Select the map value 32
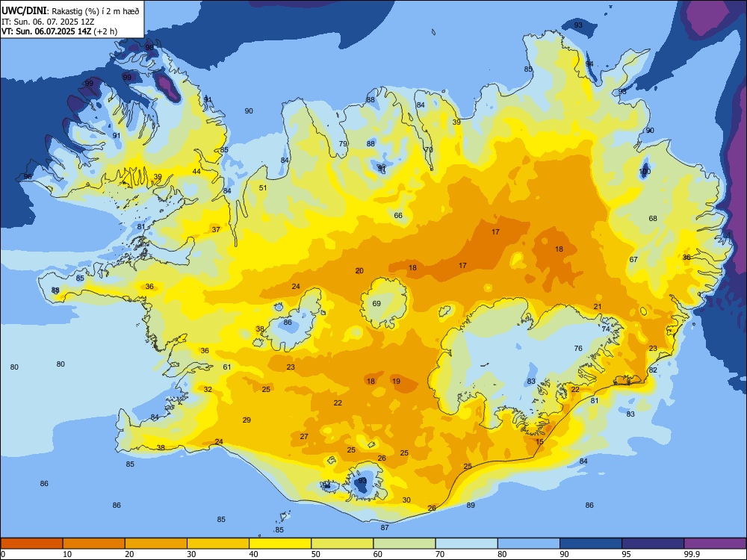The height and width of the screenshot is (560, 747). [x=208, y=389]
